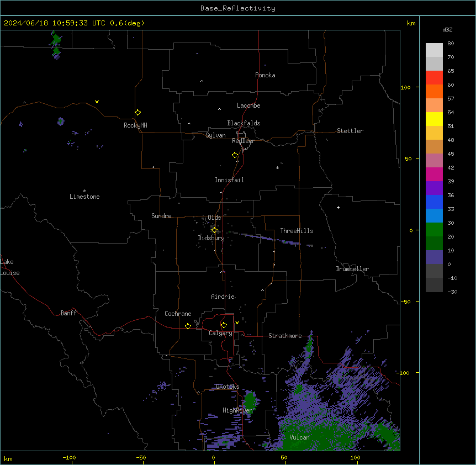
Task: Click the Calgary city label
Action: (x=220, y=333)
